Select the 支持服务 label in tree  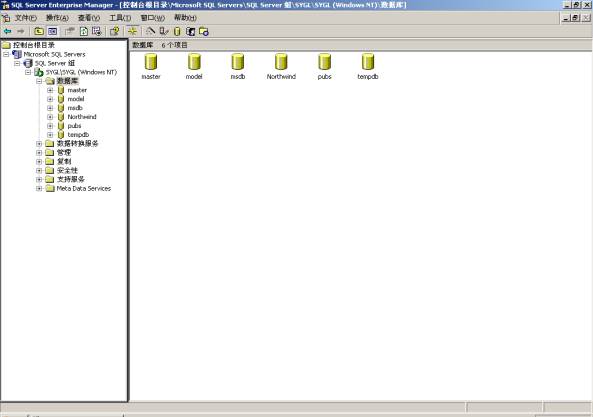click(70, 179)
